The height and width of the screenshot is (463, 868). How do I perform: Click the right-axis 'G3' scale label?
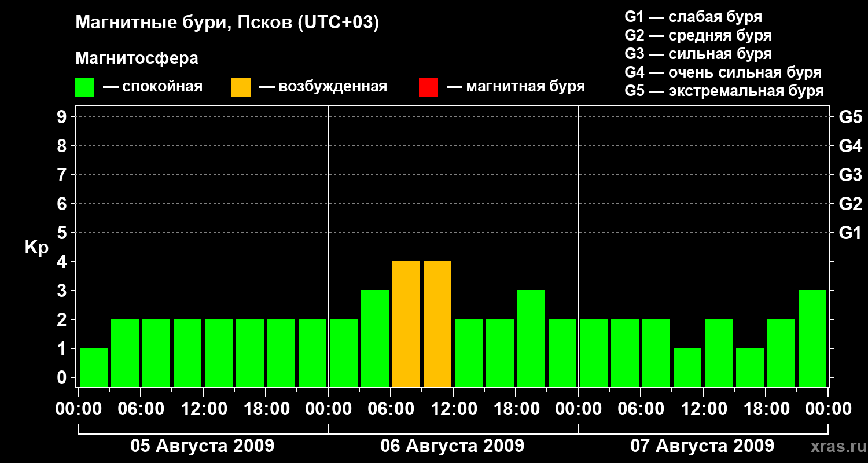pos(850,175)
